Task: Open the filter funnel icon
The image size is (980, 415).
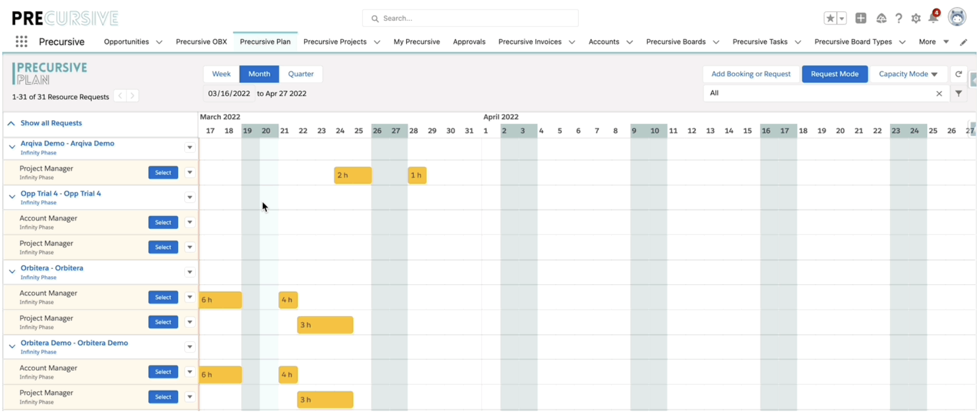Action: coord(959,93)
